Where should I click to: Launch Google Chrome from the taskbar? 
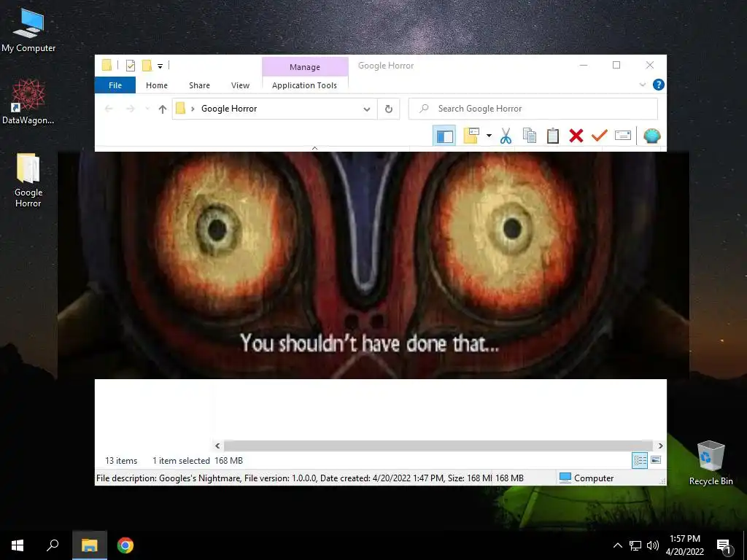125,545
